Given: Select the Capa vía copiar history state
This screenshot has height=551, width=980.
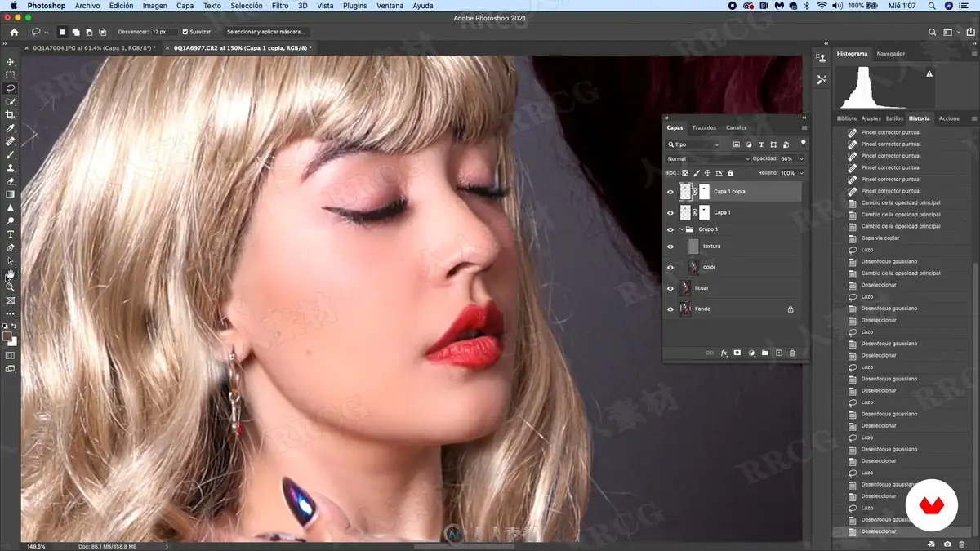Looking at the screenshot, I should click(x=879, y=238).
